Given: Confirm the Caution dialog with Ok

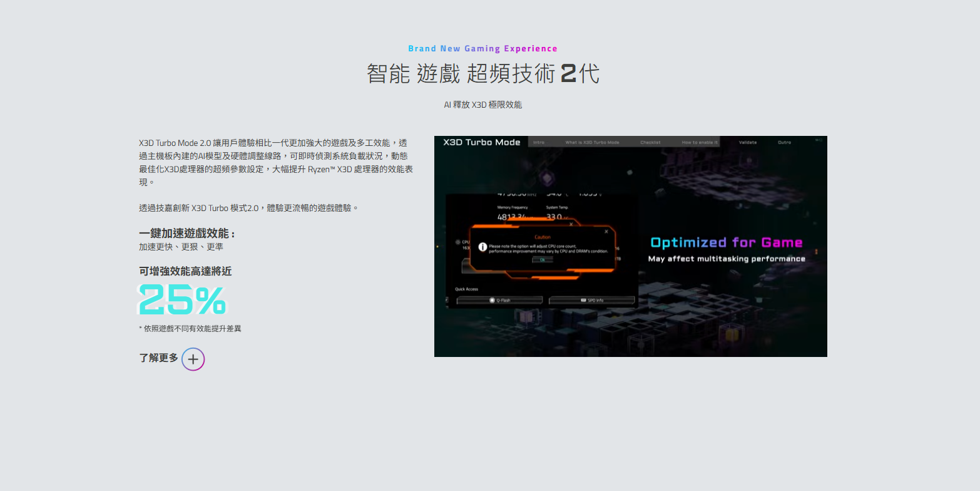Looking at the screenshot, I should click(x=543, y=259).
